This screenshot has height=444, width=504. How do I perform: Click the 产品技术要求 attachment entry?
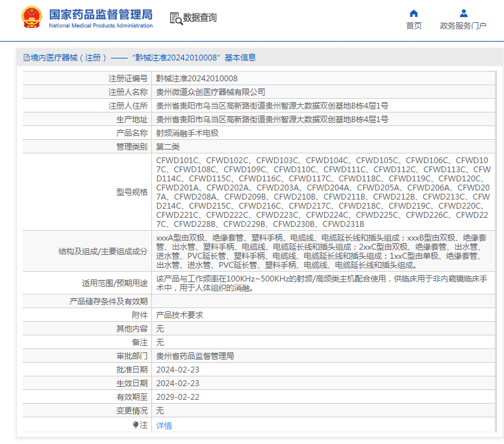coord(179,315)
